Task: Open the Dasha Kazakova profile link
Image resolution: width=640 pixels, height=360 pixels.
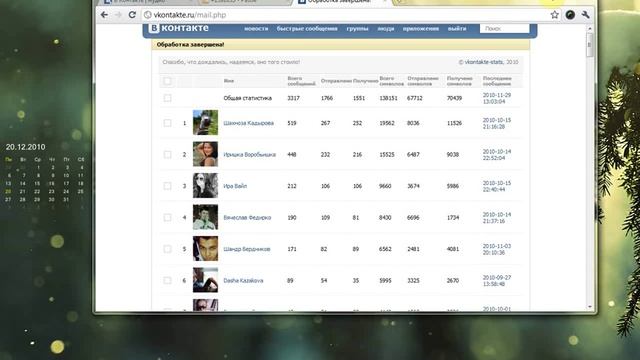Action: (243, 280)
